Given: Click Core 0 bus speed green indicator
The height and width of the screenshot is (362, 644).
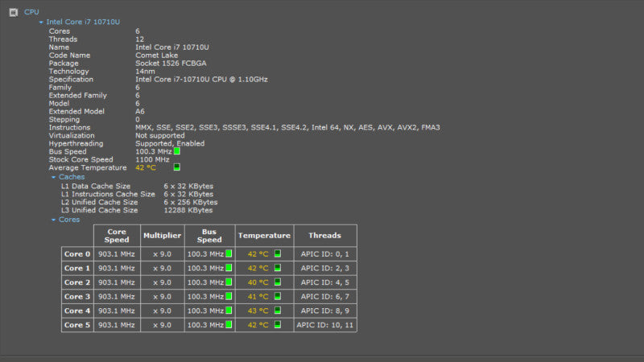Looking at the screenshot, I should tap(229, 253).
